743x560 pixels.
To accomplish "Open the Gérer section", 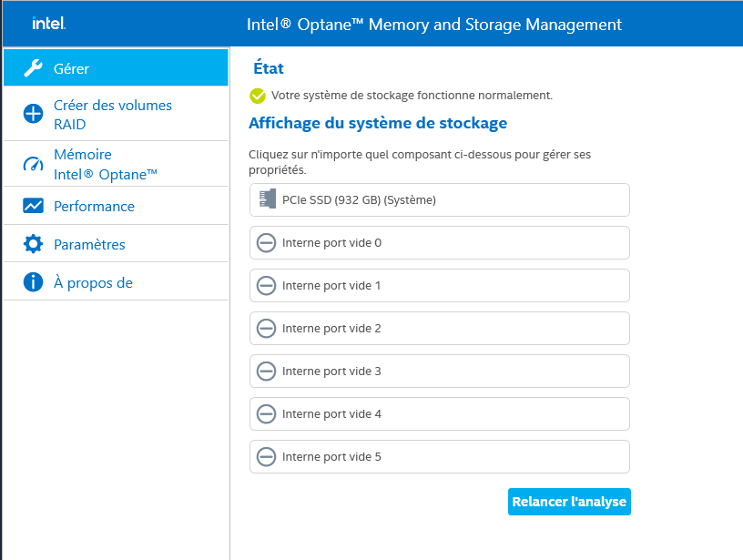I will tap(116, 67).
